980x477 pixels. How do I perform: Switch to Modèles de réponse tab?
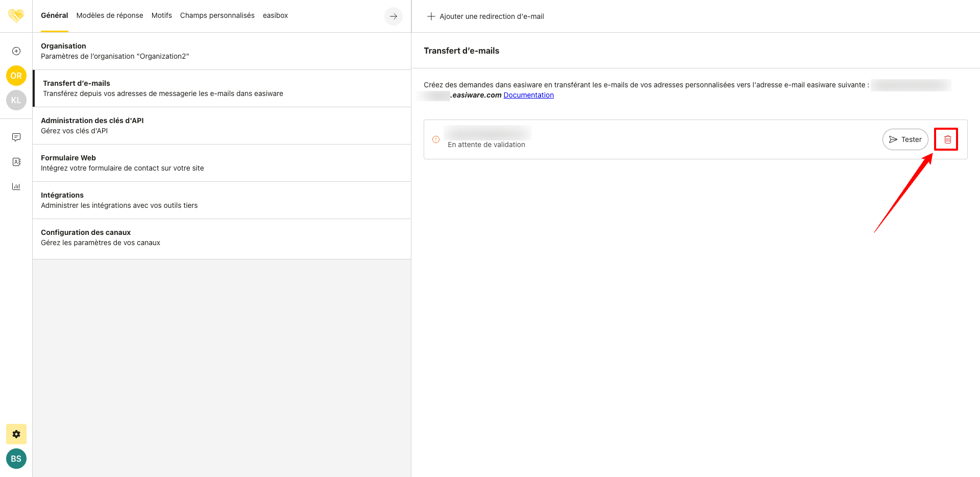coord(110,15)
